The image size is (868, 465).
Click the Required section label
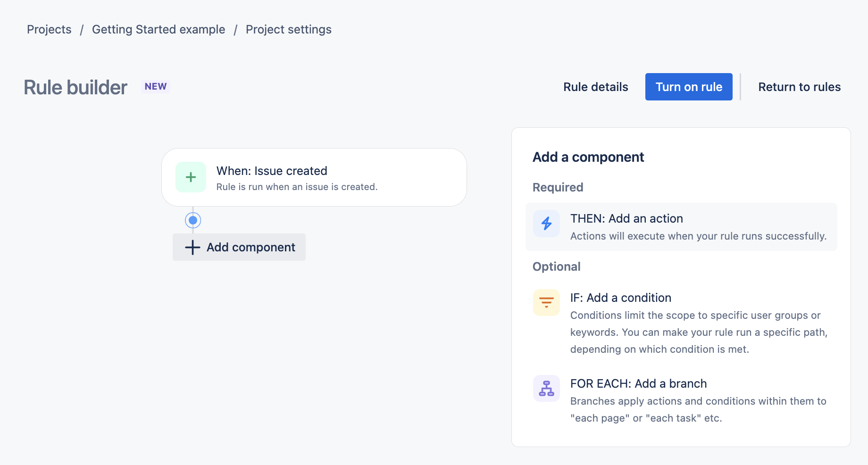558,187
